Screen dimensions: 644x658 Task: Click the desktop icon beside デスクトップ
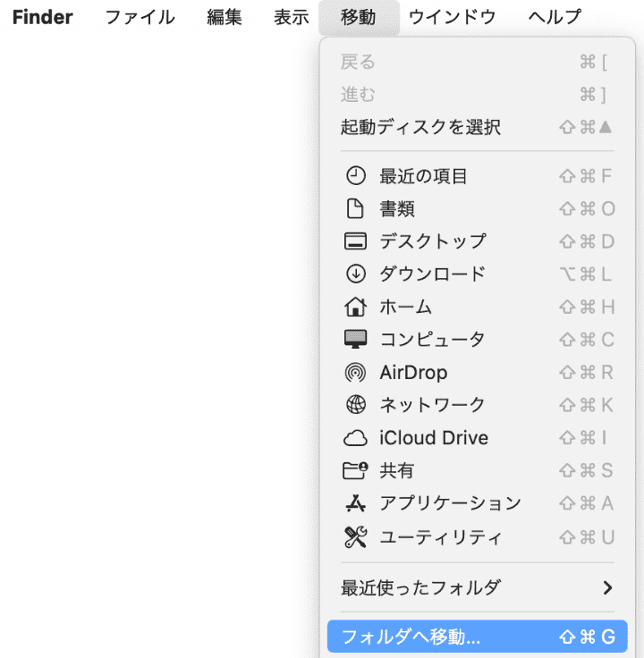pos(355,241)
